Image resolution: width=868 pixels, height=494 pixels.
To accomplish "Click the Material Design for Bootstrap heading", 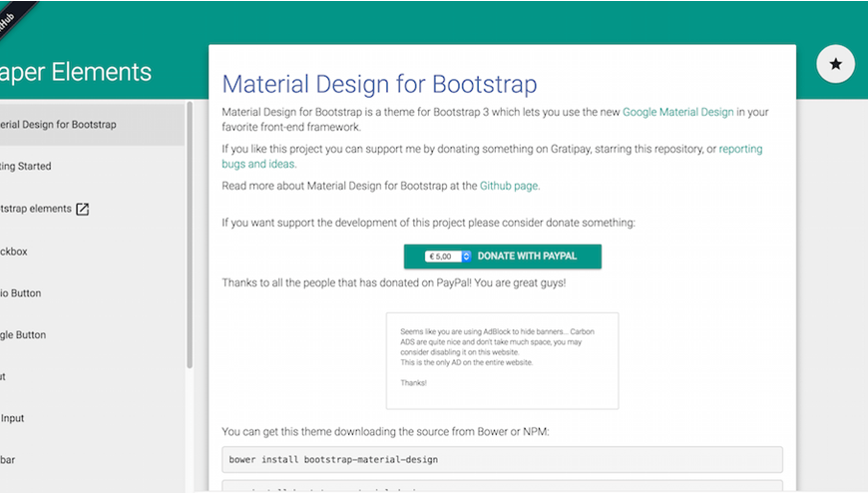I will (x=379, y=83).
